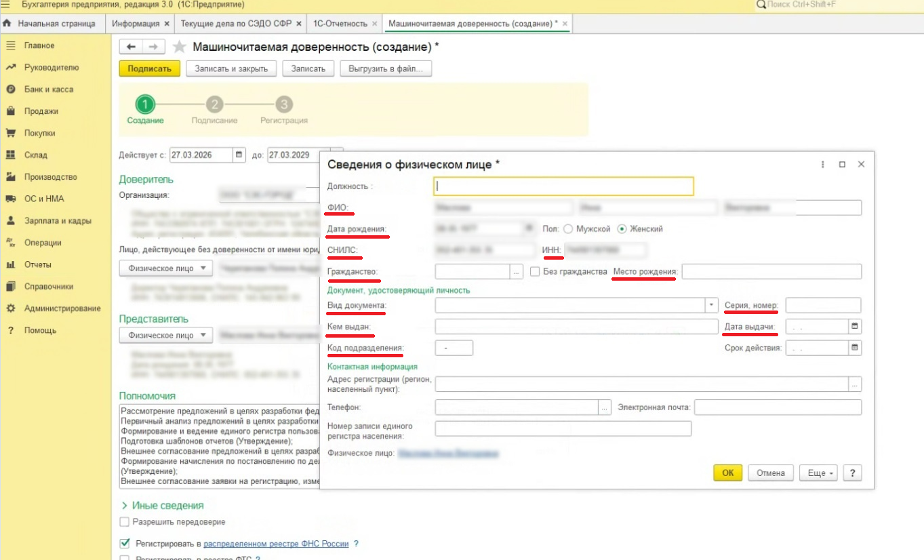Close Текущие дела по СЭДО СФР tab
Image resolution: width=924 pixels, height=560 pixels.
[298, 23]
